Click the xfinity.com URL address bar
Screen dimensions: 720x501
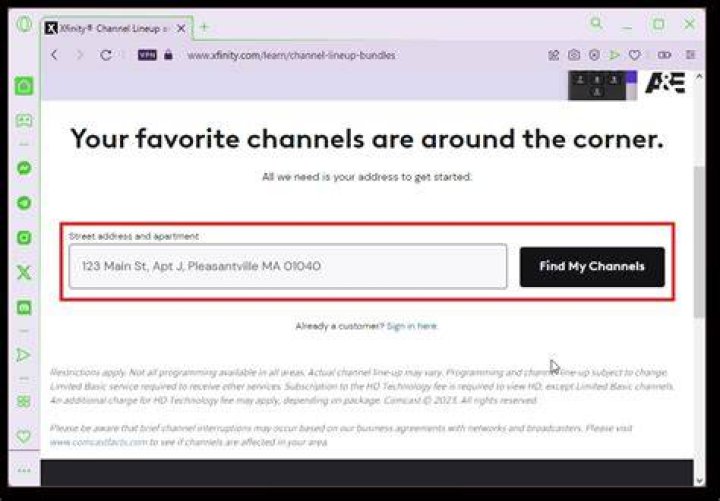(291, 55)
